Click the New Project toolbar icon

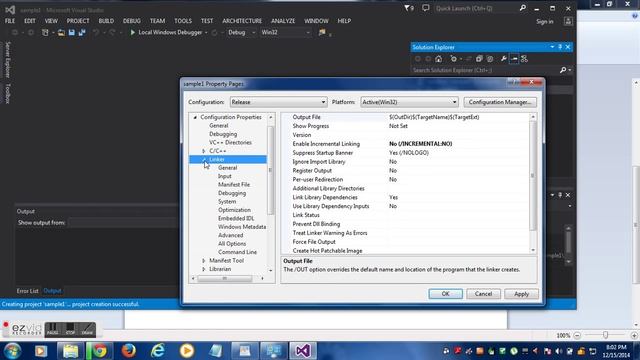(45, 32)
